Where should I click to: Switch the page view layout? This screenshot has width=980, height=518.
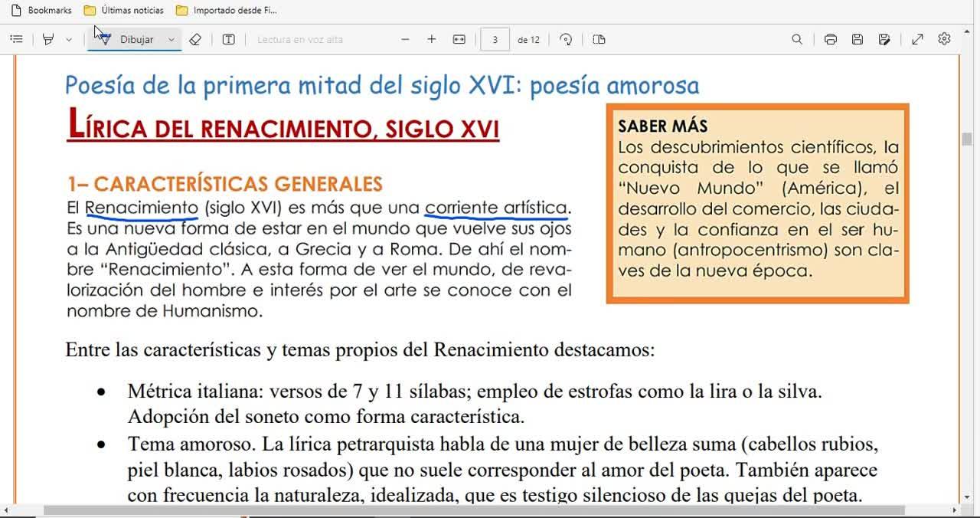pos(599,39)
